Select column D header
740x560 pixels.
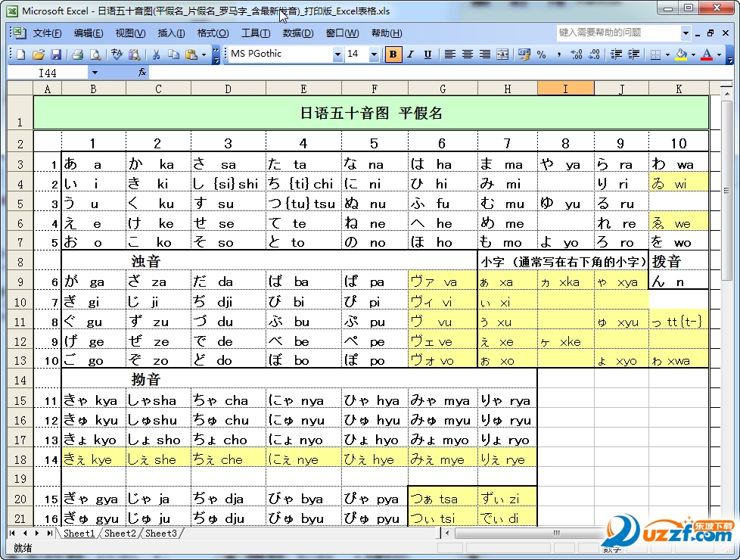tap(228, 89)
